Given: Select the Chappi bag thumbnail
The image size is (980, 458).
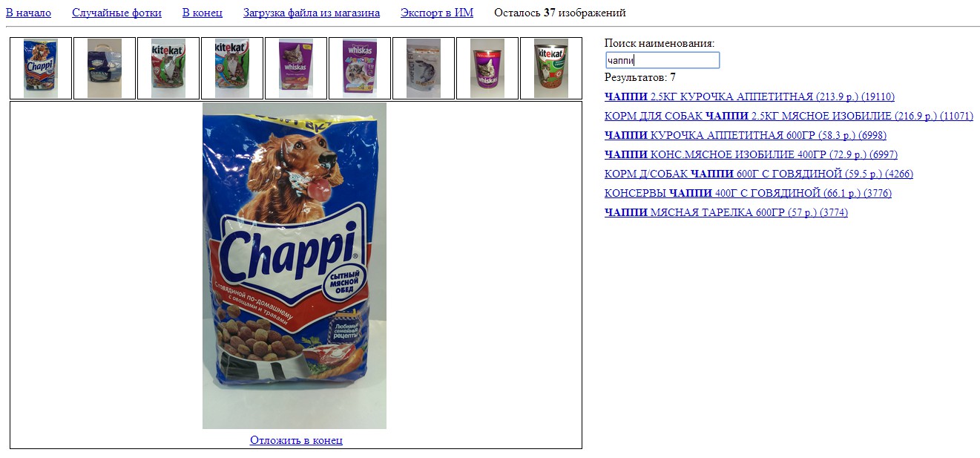Looking at the screenshot, I should (41, 68).
